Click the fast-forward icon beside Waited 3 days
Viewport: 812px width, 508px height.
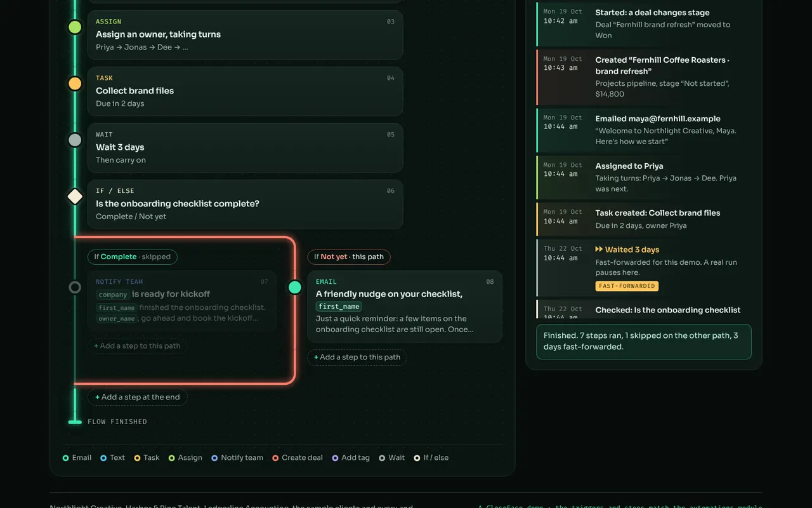[x=599, y=250]
